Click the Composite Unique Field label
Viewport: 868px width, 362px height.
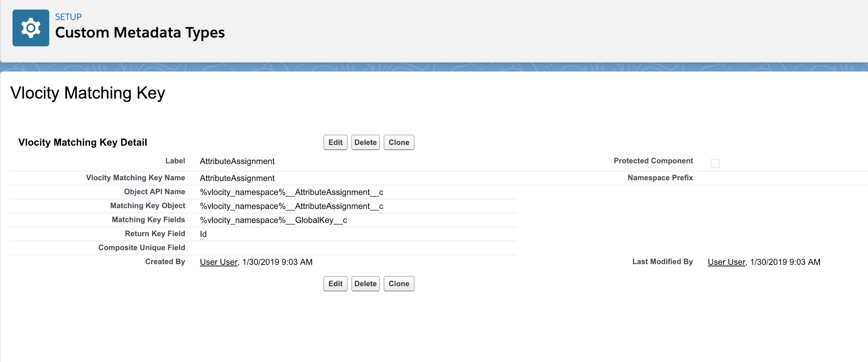coord(141,248)
